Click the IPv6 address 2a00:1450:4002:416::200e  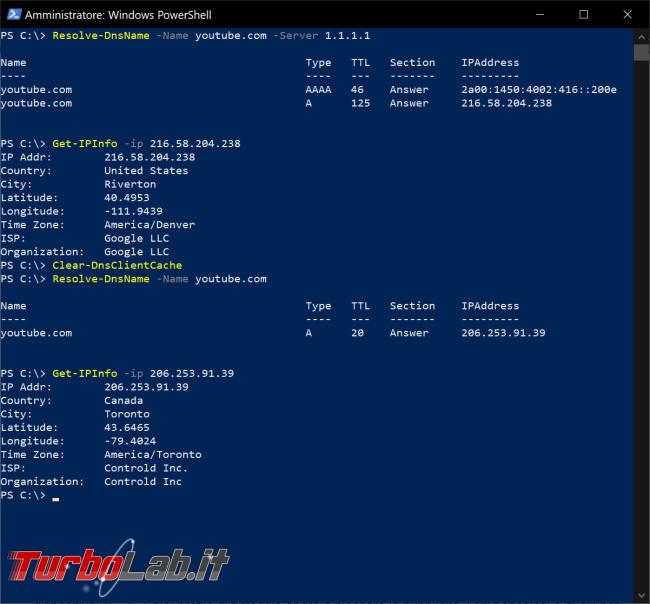[539, 90]
